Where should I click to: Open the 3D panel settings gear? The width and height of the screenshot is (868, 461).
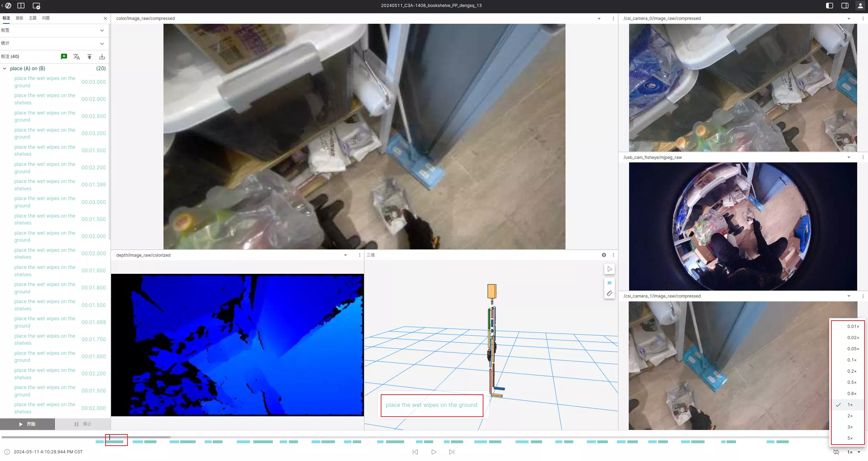point(604,255)
